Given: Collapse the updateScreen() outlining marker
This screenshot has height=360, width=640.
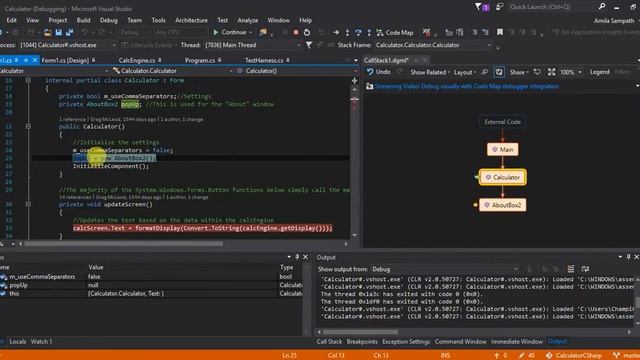Looking at the screenshot, I should [x=28, y=204].
